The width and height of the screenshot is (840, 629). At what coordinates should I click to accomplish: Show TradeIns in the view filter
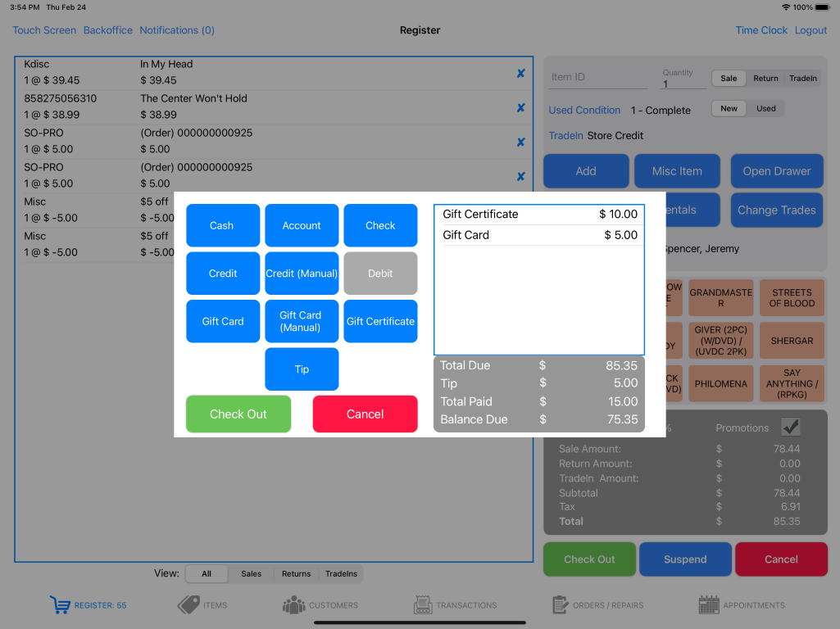pos(341,574)
